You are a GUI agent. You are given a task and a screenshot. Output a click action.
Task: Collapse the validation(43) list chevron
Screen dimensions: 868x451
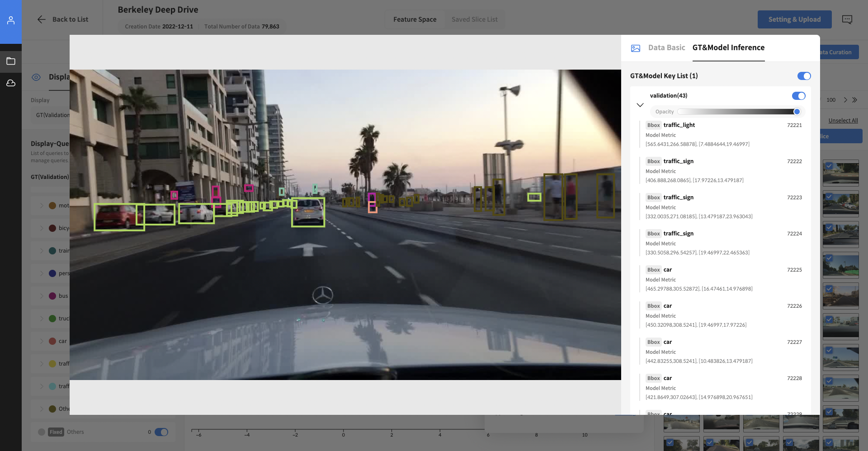[640, 105]
